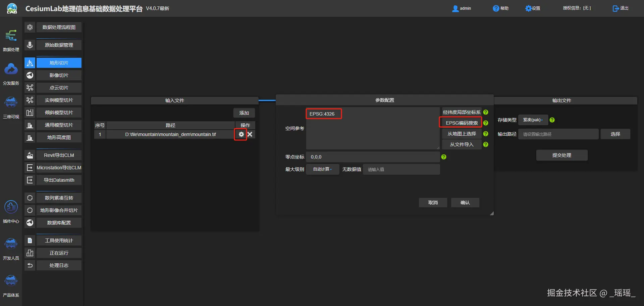Click 退出 logout link
Screen dimensions: 644x306
[x=621, y=8]
